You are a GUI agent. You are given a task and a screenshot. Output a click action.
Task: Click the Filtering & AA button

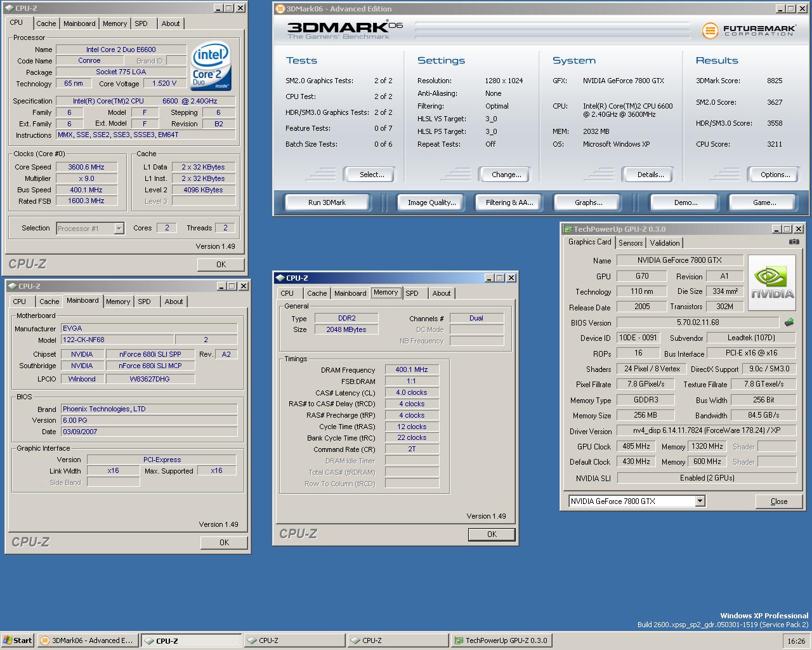(x=509, y=202)
